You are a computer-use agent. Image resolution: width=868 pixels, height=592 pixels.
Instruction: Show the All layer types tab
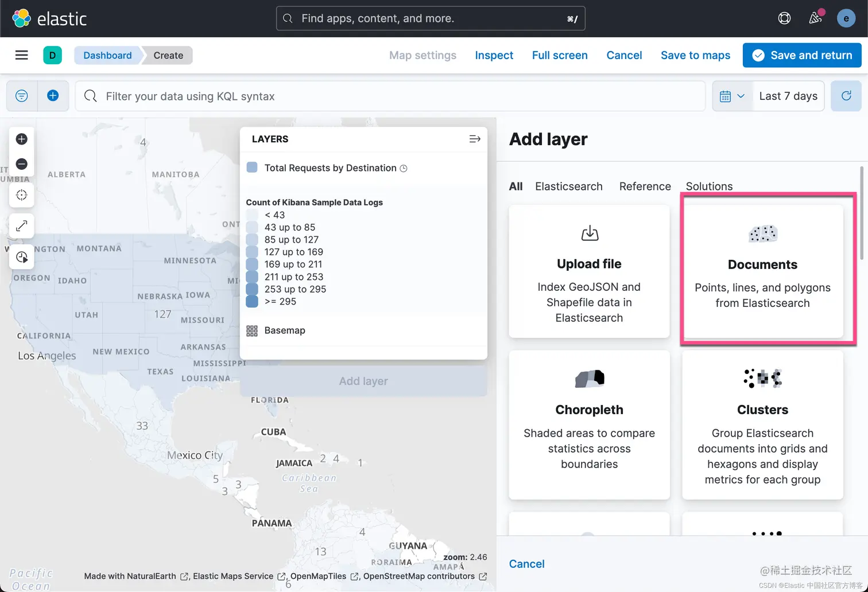pyautogui.click(x=516, y=186)
